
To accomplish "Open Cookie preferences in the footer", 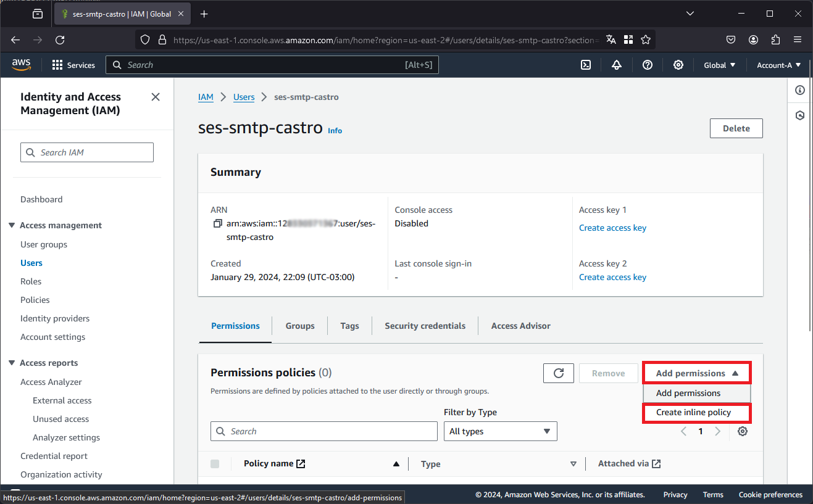I will click(770, 495).
